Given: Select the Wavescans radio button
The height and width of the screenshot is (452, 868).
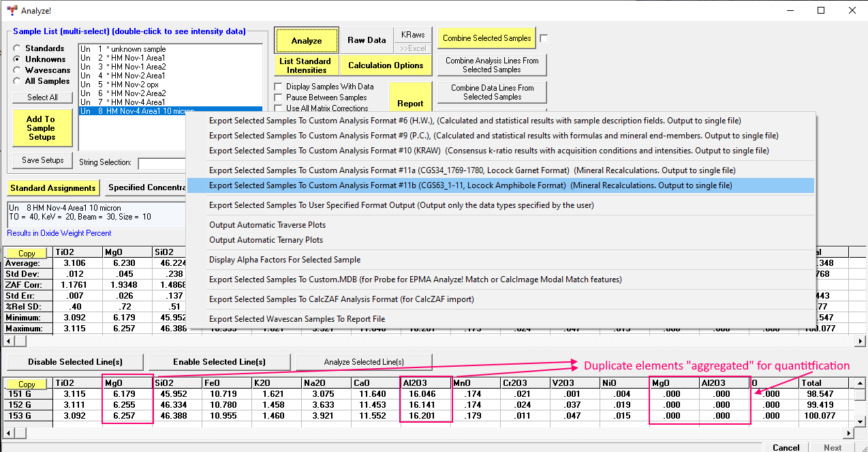Looking at the screenshot, I should (x=17, y=70).
